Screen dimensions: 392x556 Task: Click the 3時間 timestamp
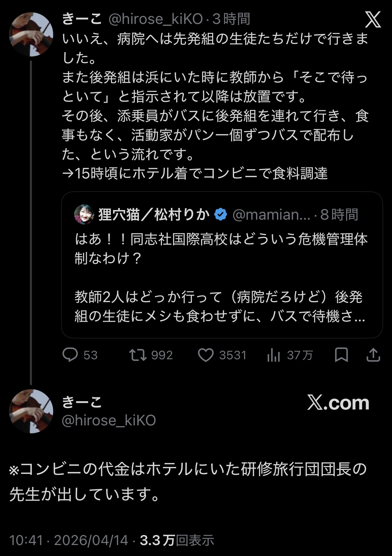click(x=231, y=19)
